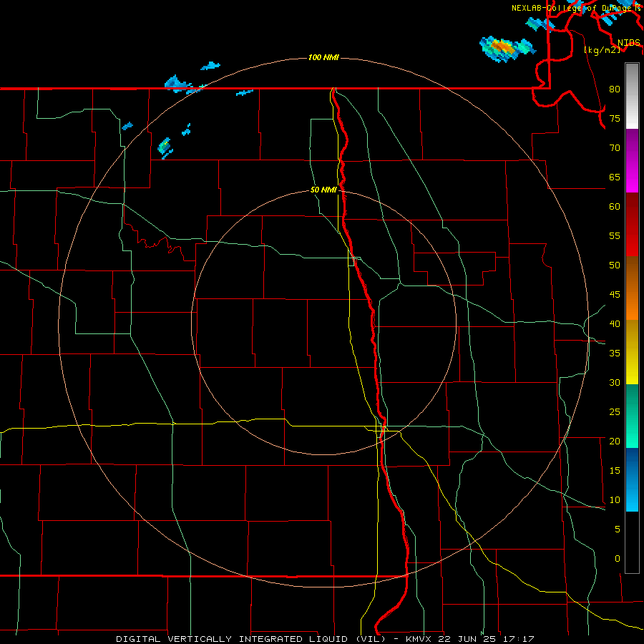Click the "50 NMI" range ring label
The height and width of the screenshot is (644, 644).
point(323,190)
